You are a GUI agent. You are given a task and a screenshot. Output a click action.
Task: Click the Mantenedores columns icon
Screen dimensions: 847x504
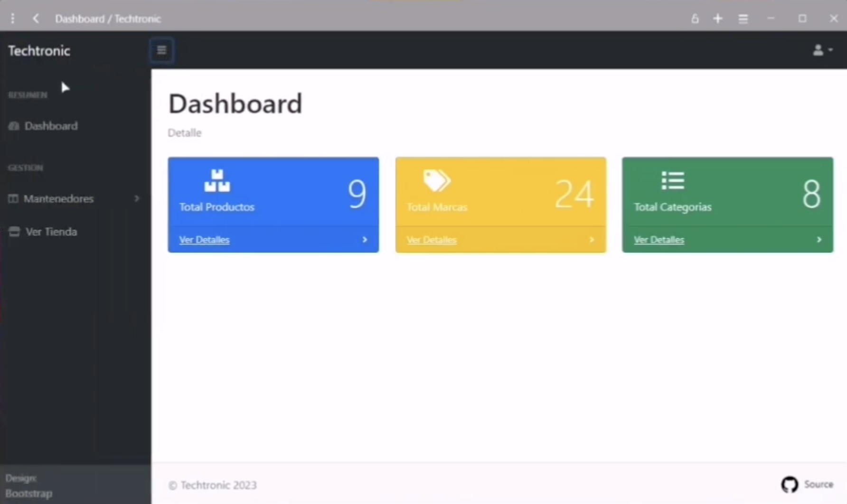(x=13, y=199)
